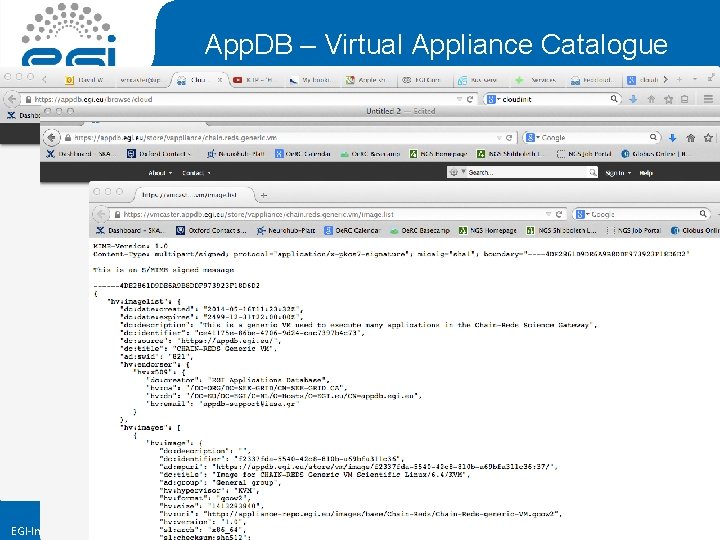This screenshot has height=540, width=720.
Task: Open downloads arrow in the middle browser window
Action: pyautogui.click(x=673, y=137)
